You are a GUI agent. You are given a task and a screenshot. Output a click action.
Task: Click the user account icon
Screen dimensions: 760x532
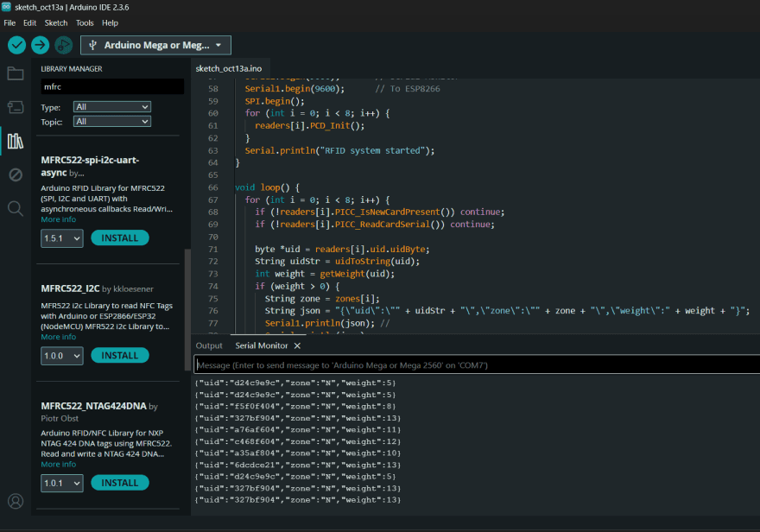click(x=16, y=501)
